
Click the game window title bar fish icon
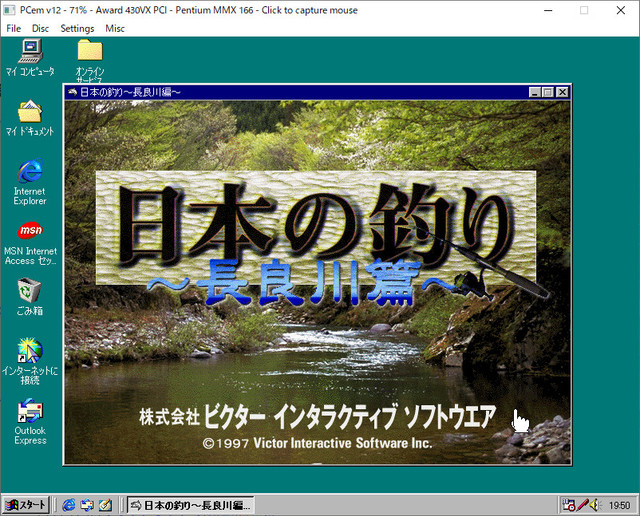[72, 92]
